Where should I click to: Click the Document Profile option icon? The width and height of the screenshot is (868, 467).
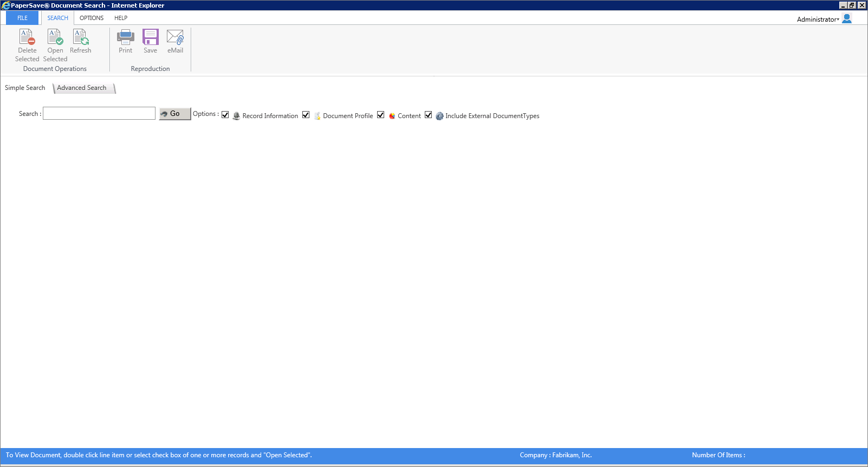point(317,116)
